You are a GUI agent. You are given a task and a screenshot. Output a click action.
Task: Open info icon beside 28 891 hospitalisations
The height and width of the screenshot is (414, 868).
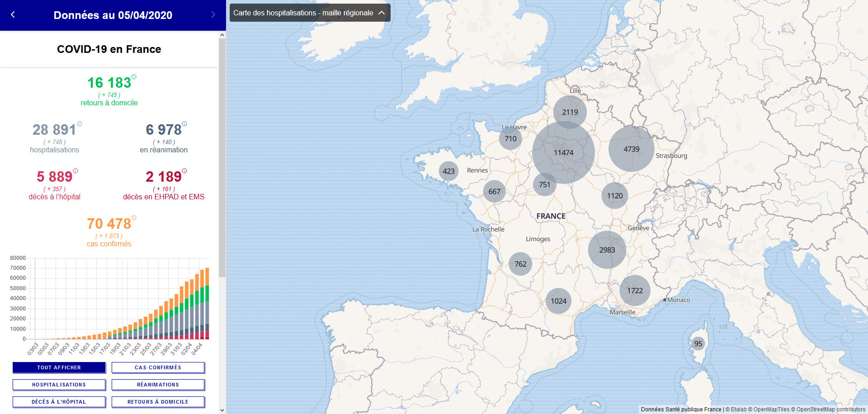pos(80,124)
